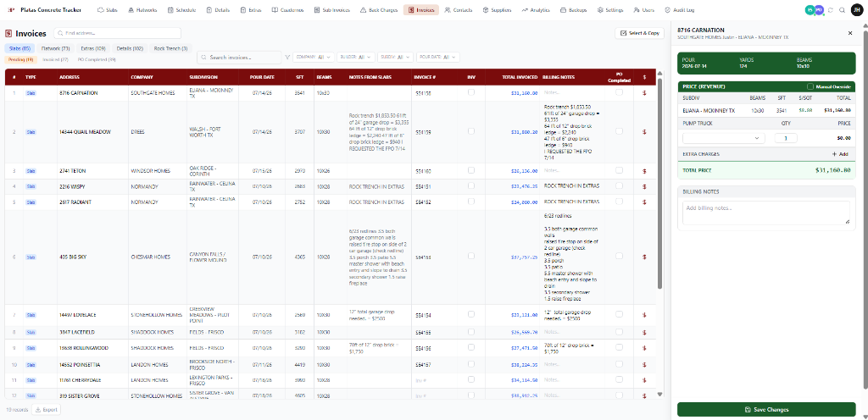The height and width of the screenshot is (420, 868).
Task: Go to the Suppliers page
Action: coord(497,10)
